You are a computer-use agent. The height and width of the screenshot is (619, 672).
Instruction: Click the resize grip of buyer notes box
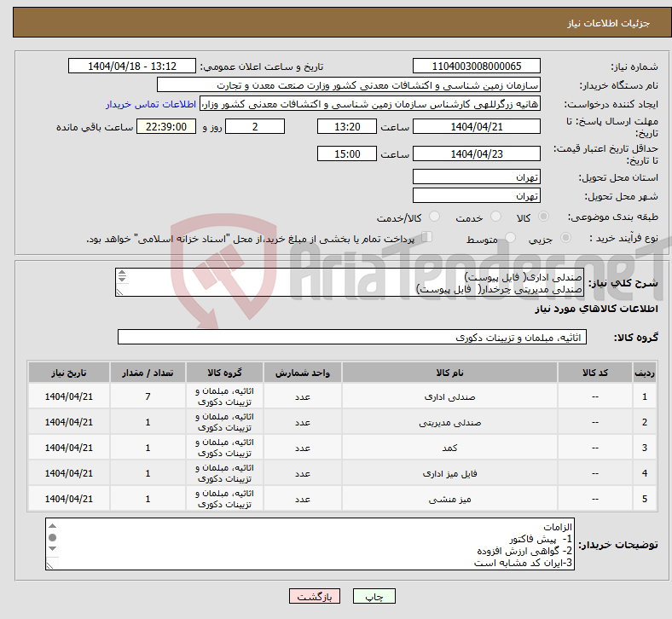pyautogui.click(x=50, y=565)
